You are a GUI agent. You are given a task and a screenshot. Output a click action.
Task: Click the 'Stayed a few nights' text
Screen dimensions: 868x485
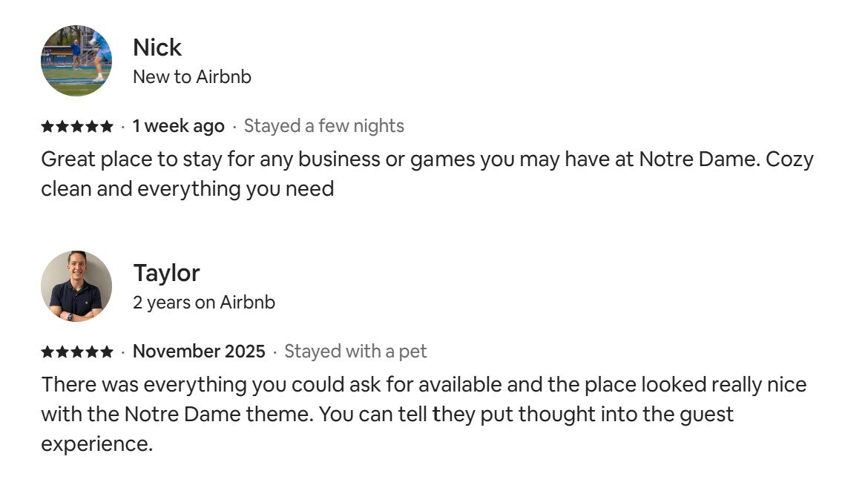pyautogui.click(x=324, y=127)
